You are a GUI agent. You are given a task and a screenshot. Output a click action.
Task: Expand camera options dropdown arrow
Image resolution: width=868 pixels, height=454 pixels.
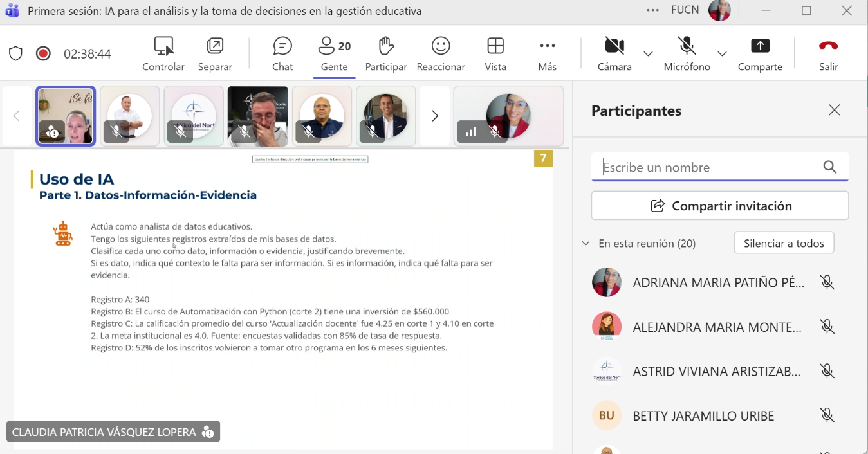click(x=649, y=54)
